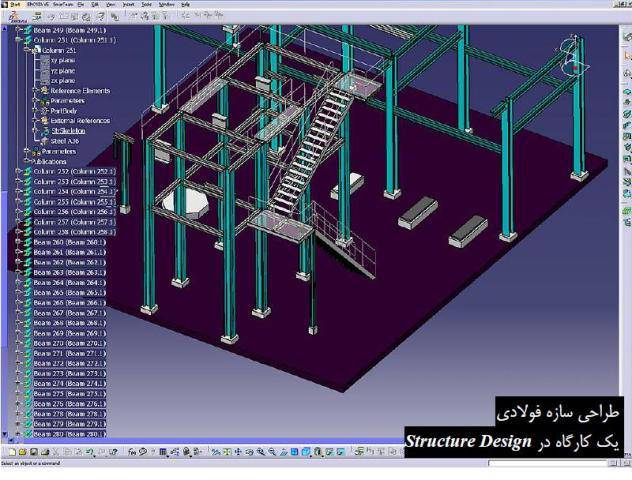Expand the Column 258 tree node
Image resolution: width=632 pixels, height=480 pixels.
tap(18, 232)
